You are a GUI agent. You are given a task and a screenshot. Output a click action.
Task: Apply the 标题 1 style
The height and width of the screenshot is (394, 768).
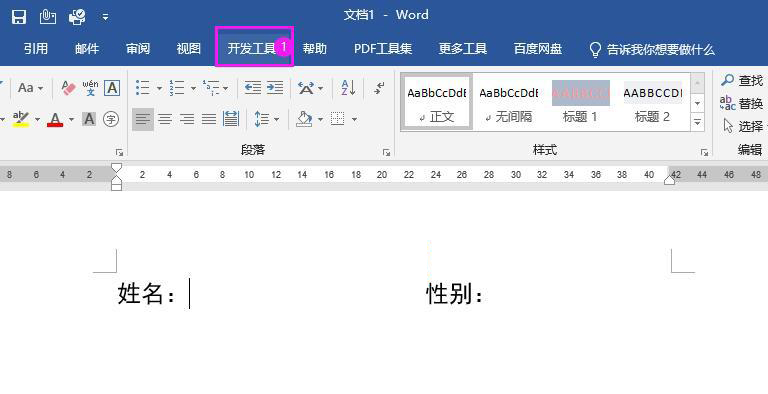pos(580,102)
